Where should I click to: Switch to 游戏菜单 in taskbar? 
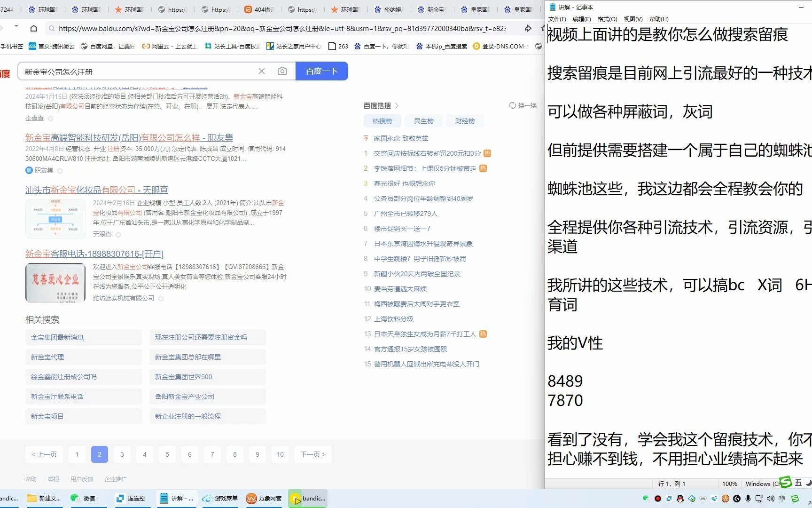pyautogui.click(x=220, y=498)
